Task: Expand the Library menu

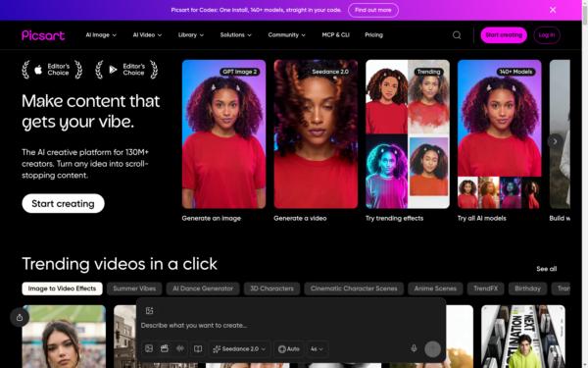Action: [191, 35]
